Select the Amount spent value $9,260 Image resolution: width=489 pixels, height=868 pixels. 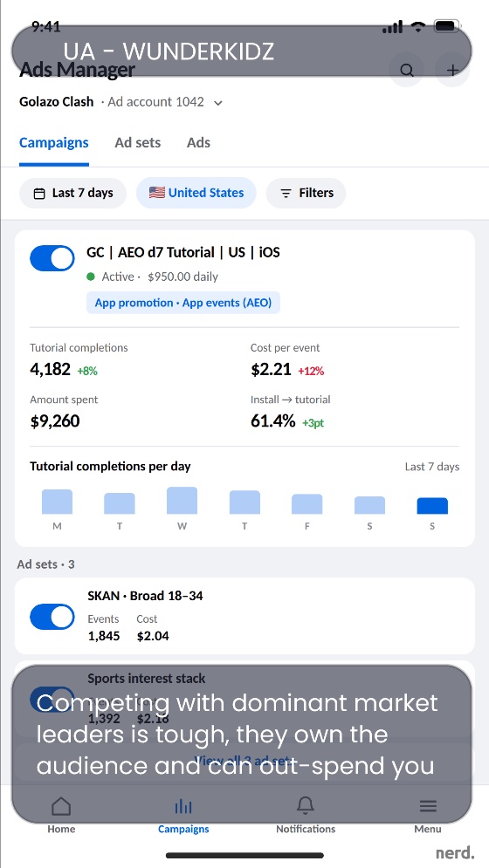pyautogui.click(x=55, y=421)
